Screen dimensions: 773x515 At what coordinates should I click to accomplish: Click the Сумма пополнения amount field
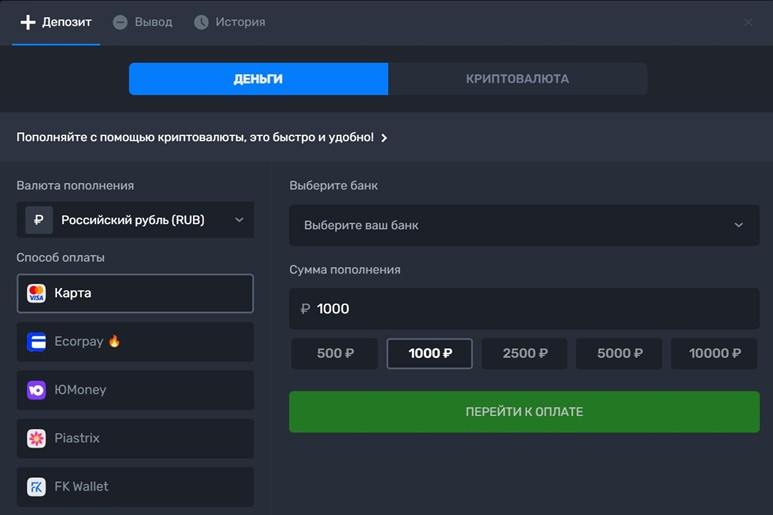tap(524, 309)
